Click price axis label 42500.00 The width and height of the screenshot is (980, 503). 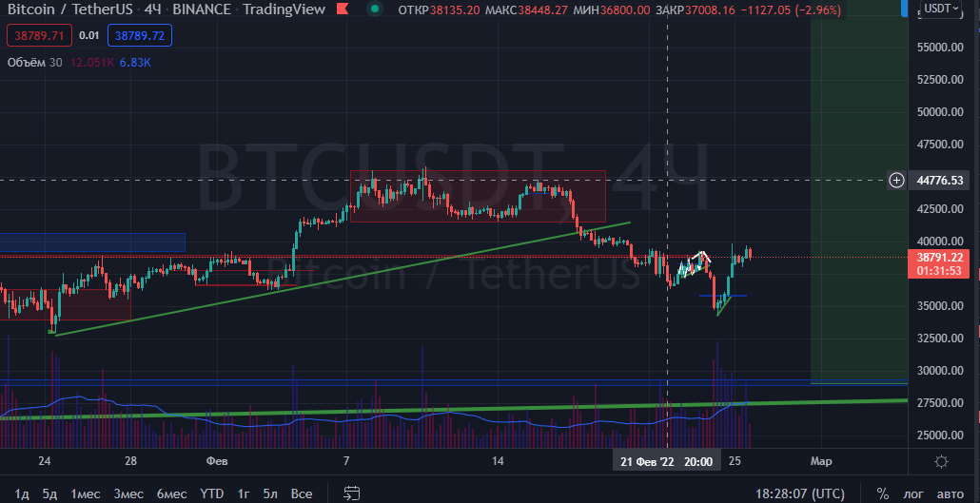939,208
